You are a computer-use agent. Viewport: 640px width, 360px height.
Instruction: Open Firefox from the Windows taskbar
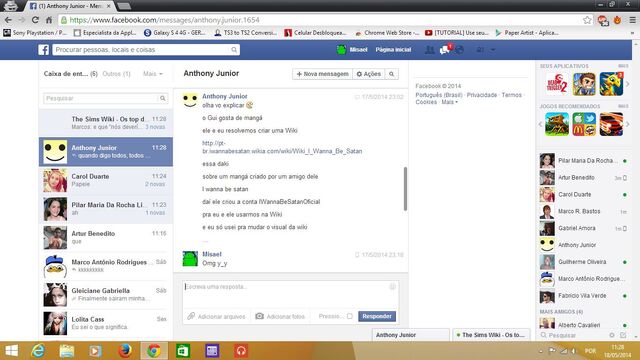tap(125, 351)
